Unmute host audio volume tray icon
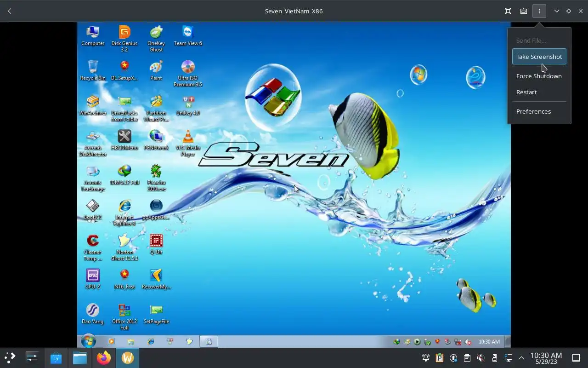This screenshot has width=588, height=368. point(481,358)
